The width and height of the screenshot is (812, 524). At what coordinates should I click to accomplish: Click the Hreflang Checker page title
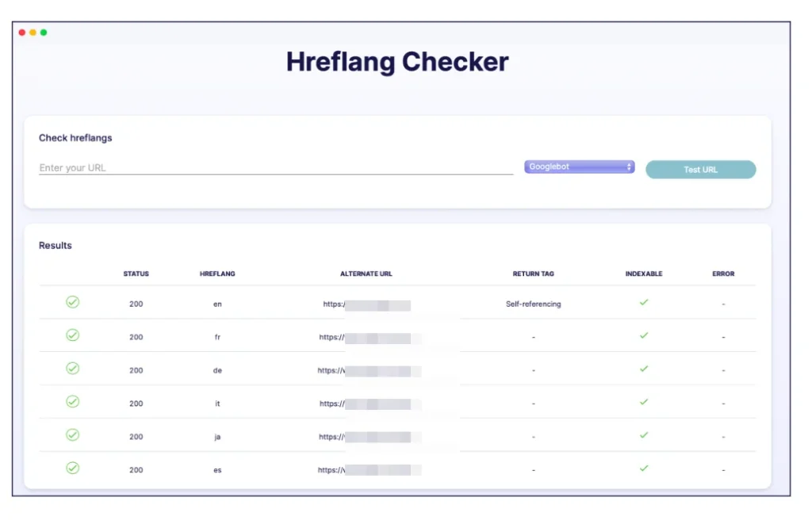(x=397, y=62)
